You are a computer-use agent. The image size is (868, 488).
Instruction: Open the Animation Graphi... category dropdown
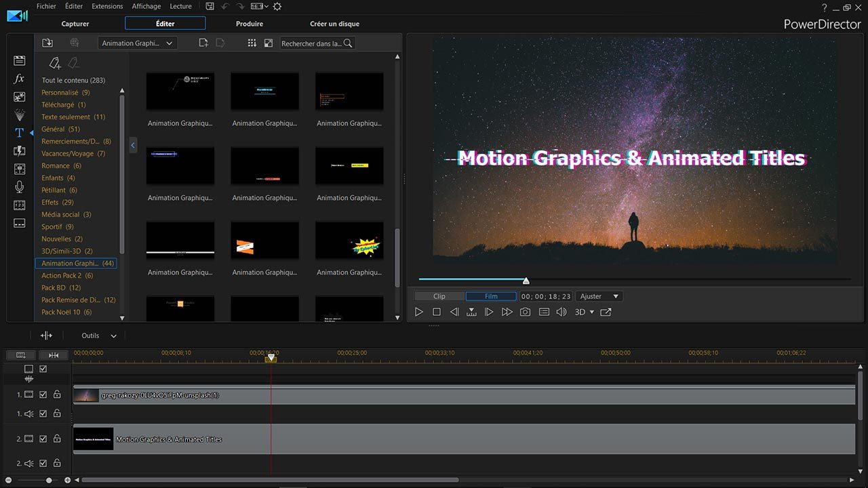(137, 43)
